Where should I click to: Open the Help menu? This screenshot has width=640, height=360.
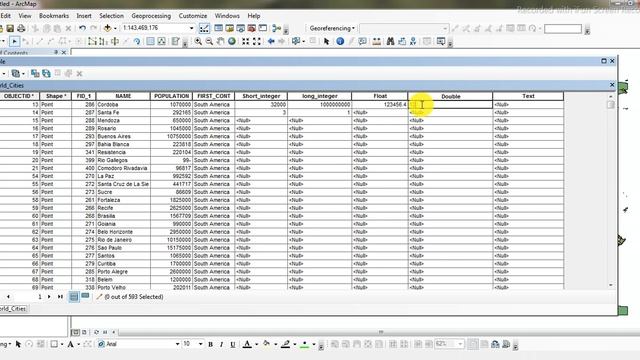(x=253, y=16)
